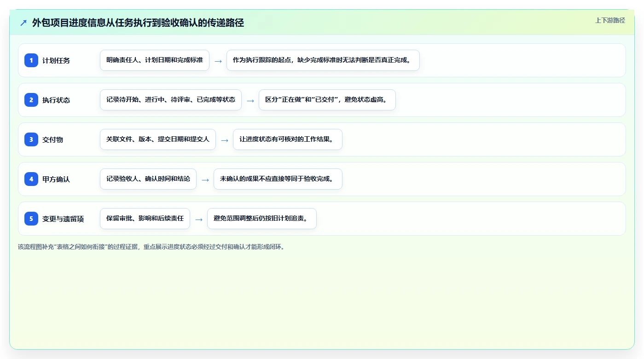Click the arrow icon beside the title
This screenshot has width=644, height=359.
pos(23,23)
